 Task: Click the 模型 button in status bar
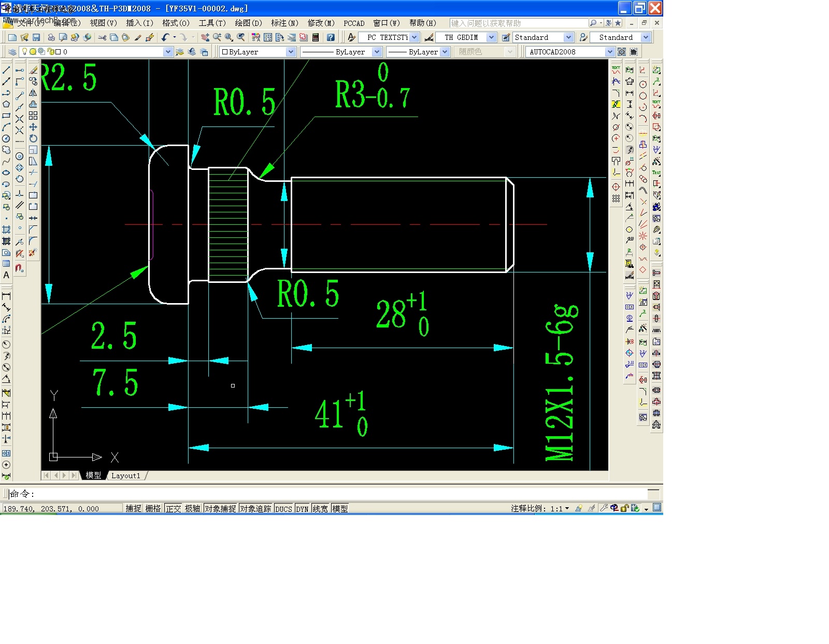click(x=340, y=509)
